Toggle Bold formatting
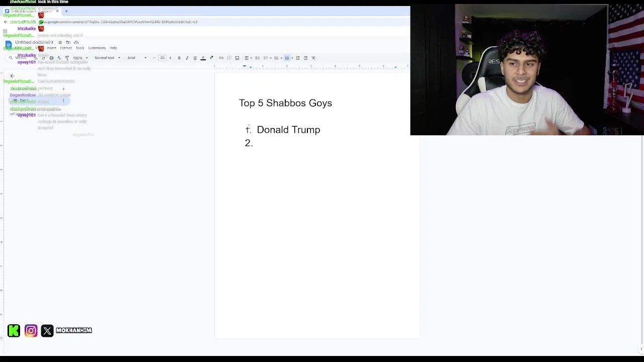 click(x=179, y=58)
